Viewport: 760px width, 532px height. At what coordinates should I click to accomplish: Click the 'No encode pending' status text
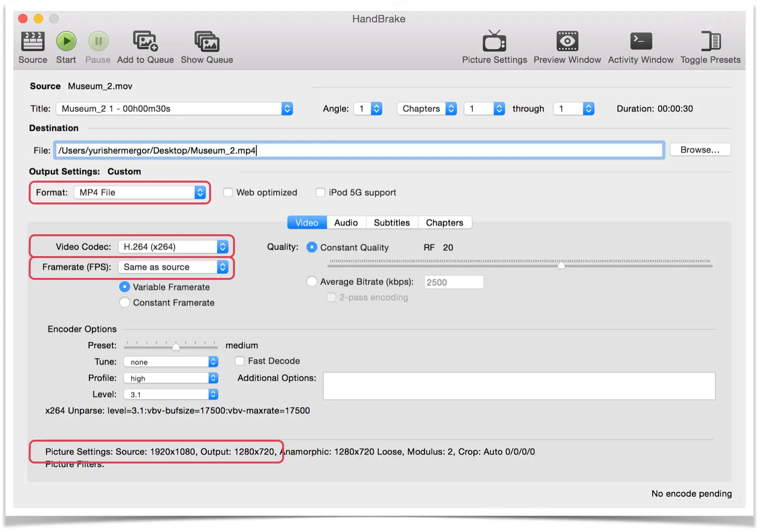[x=691, y=493]
